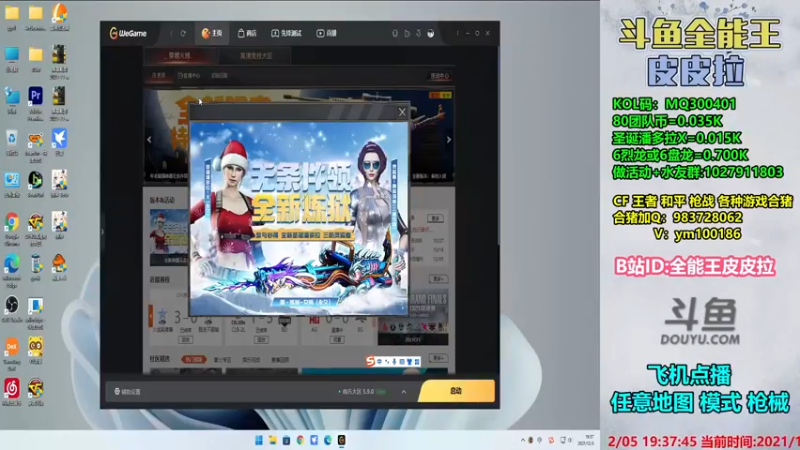Expand the server selection chevron
Screen dimensions: 800x450
(404, 392)
